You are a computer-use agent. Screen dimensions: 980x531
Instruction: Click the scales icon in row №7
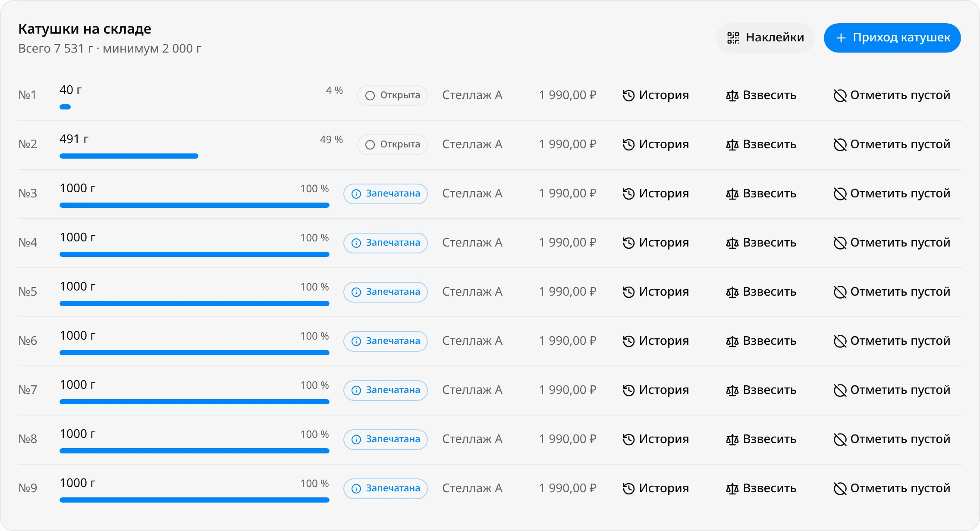pos(732,390)
